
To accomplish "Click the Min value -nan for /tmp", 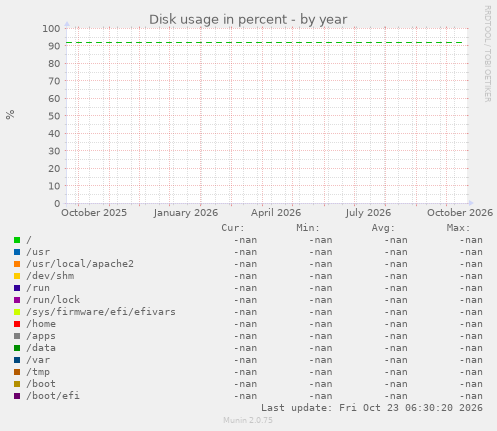I will click(x=321, y=372).
